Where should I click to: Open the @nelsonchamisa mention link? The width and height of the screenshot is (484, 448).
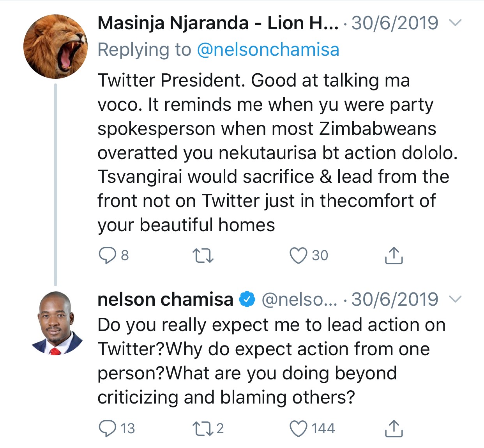point(268,50)
